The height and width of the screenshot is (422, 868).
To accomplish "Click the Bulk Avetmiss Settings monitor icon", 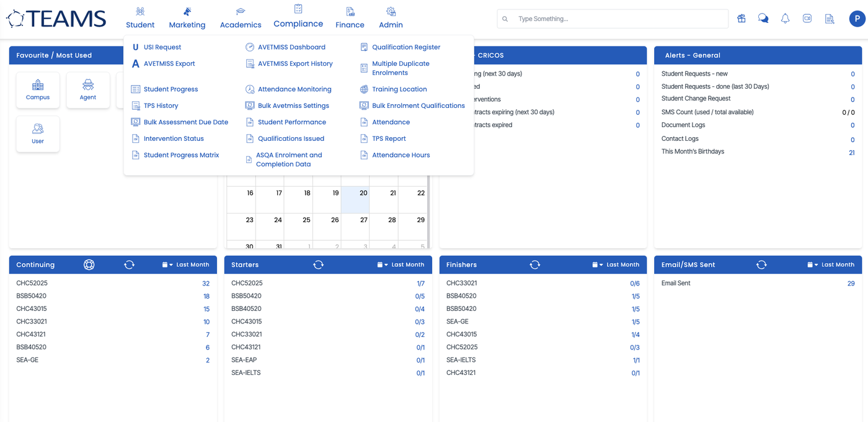I will (x=250, y=106).
